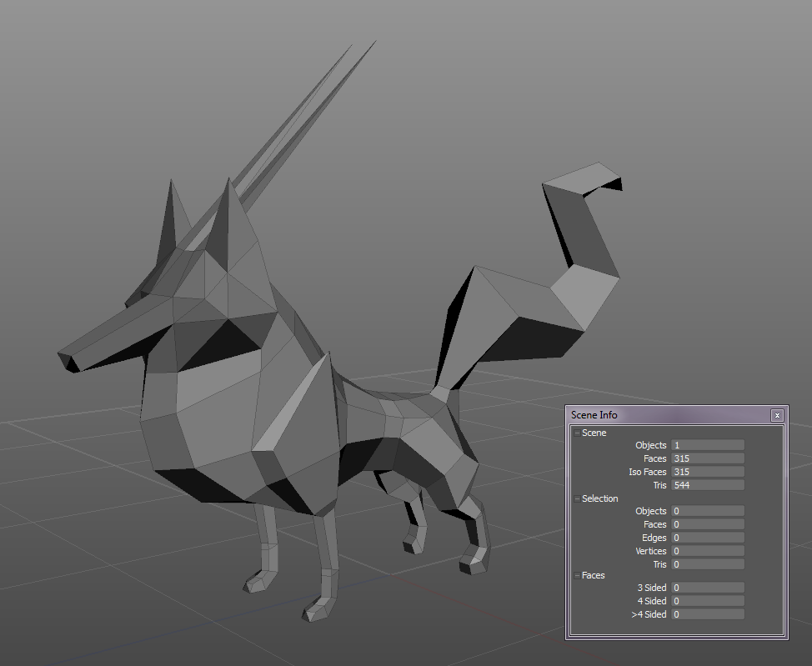The height and width of the screenshot is (666, 812).
Task: Click the Edges label
Action: tap(654, 538)
